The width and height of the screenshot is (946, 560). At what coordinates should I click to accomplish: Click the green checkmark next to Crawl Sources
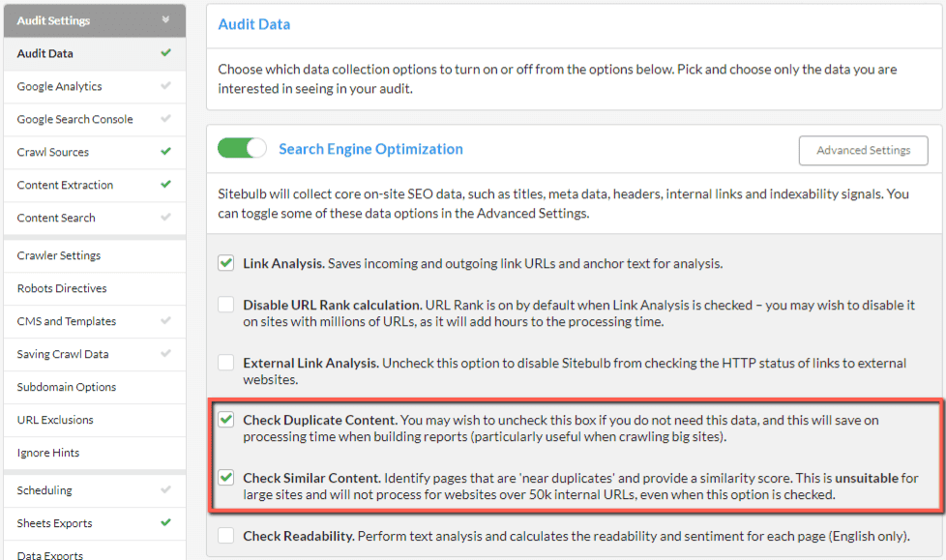pyautogui.click(x=166, y=152)
